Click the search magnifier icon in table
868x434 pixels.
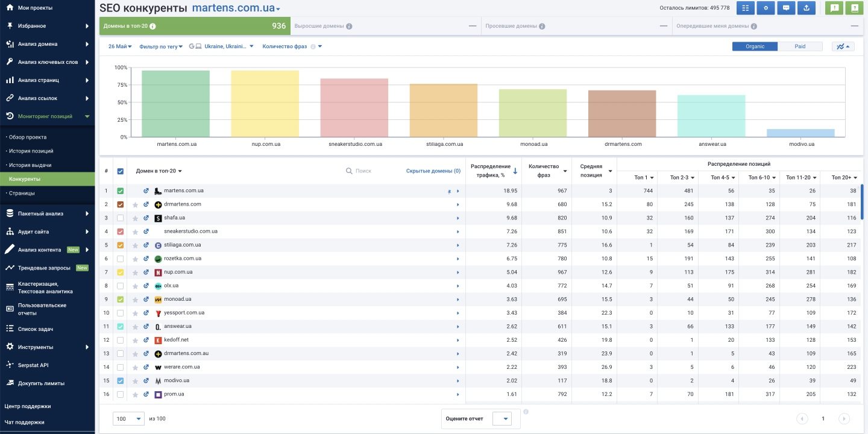(x=349, y=171)
